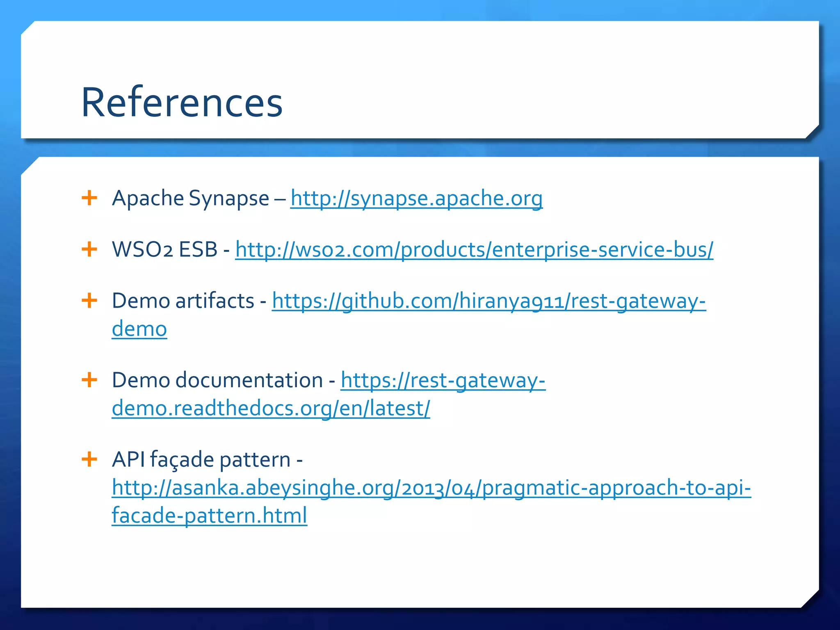
Task: Click the plus bullet beside WSO2 ESB
Action: coord(89,249)
